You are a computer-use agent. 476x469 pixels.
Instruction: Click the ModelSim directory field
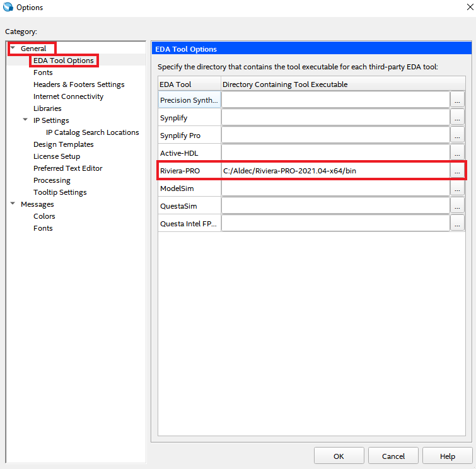coord(335,188)
